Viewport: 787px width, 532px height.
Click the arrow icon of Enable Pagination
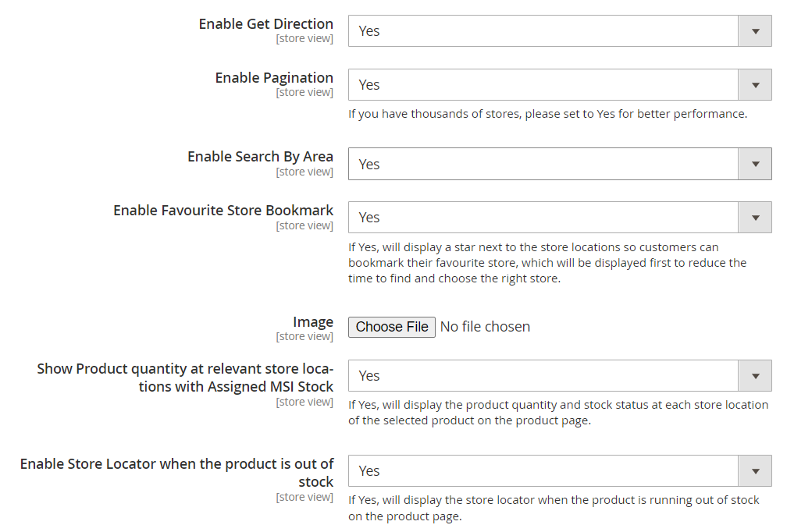coord(755,85)
